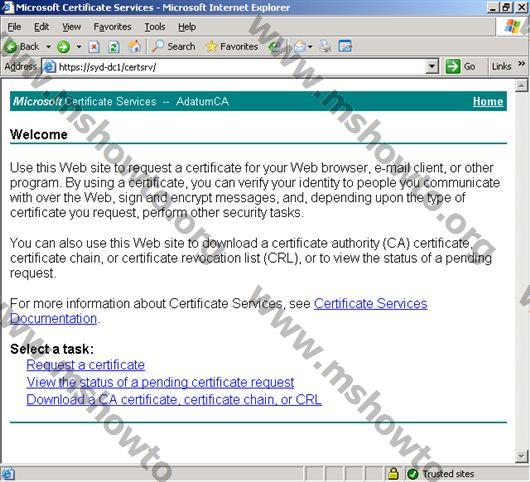Click the SSL padlock status icon
This screenshot has height=482, width=530.
click(x=393, y=474)
